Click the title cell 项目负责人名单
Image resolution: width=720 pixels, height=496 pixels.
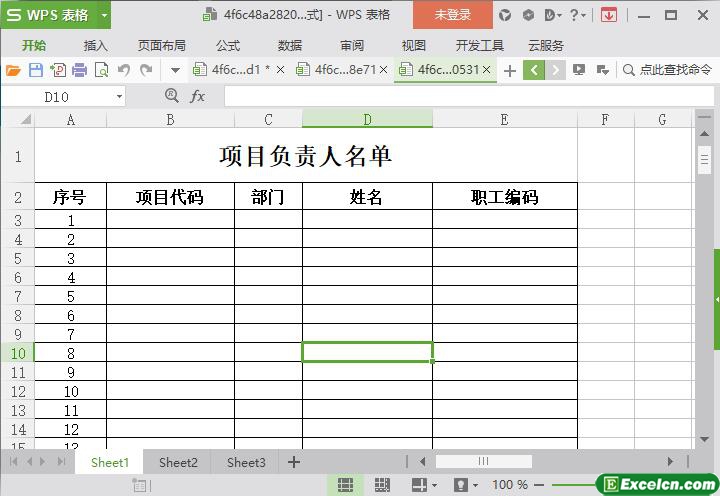[306, 156]
